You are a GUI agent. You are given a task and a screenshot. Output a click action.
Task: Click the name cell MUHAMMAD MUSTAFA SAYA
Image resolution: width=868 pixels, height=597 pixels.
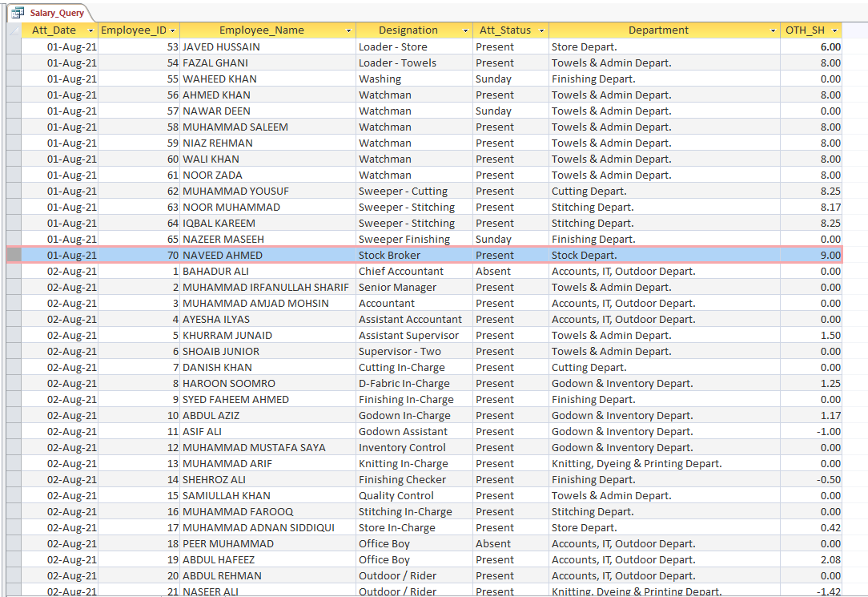268,448
